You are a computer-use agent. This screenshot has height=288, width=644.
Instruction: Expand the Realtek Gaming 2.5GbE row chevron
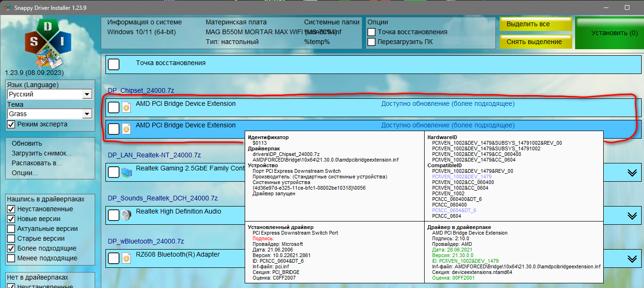(632, 173)
